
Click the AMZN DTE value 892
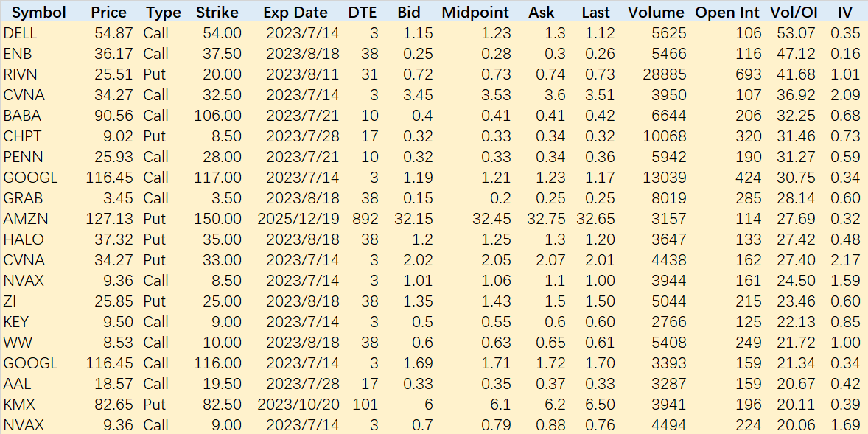coord(365,219)
